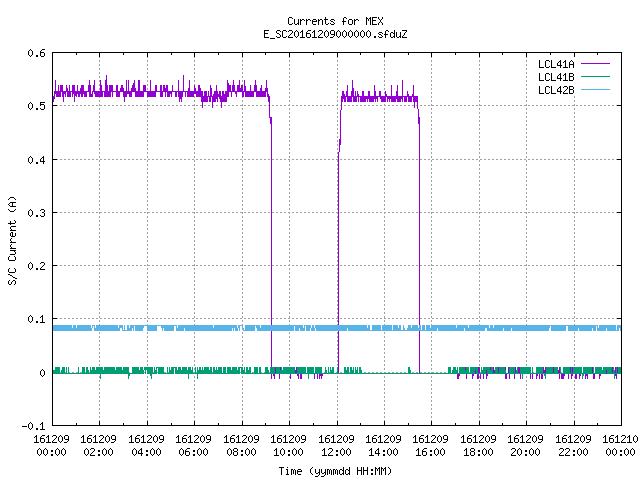Click the '161209 18:00' x-axis tick label
640x480 pixels.
coord(478,446)
